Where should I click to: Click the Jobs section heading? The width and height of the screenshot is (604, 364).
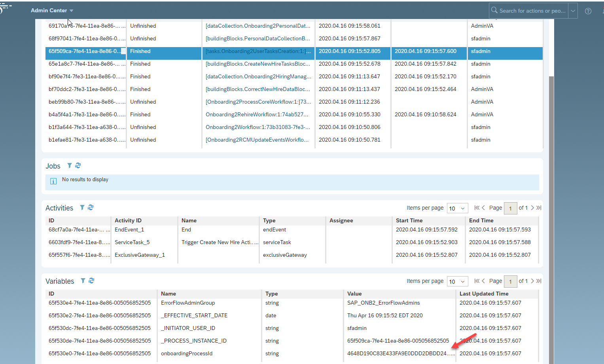53,166
